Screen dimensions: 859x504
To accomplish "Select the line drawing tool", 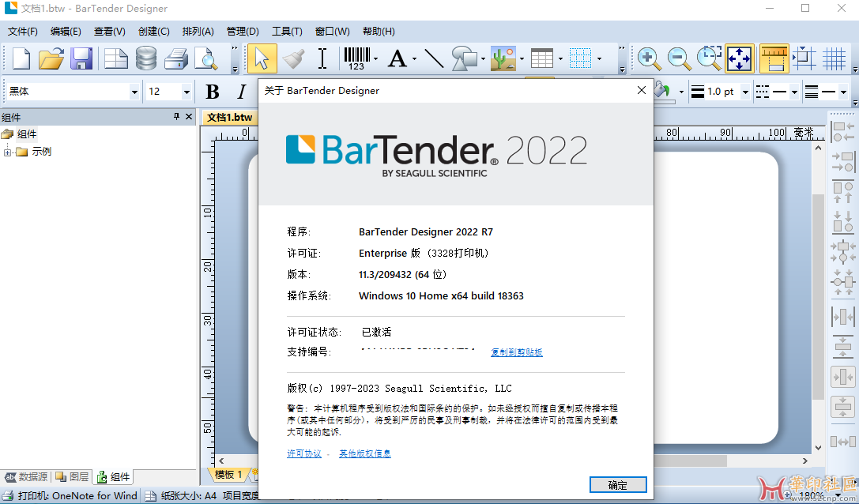I will tap(434, 58).
